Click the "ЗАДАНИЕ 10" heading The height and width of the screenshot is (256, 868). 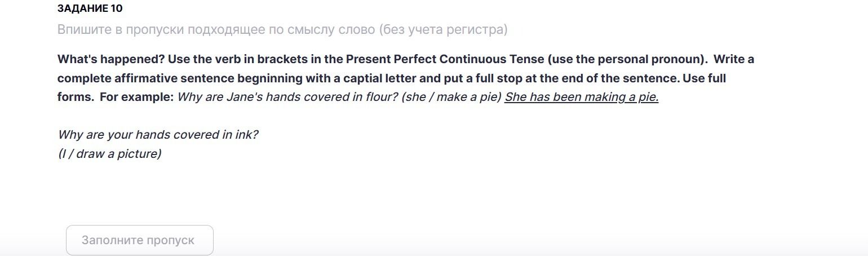click(x=90, y=8)
